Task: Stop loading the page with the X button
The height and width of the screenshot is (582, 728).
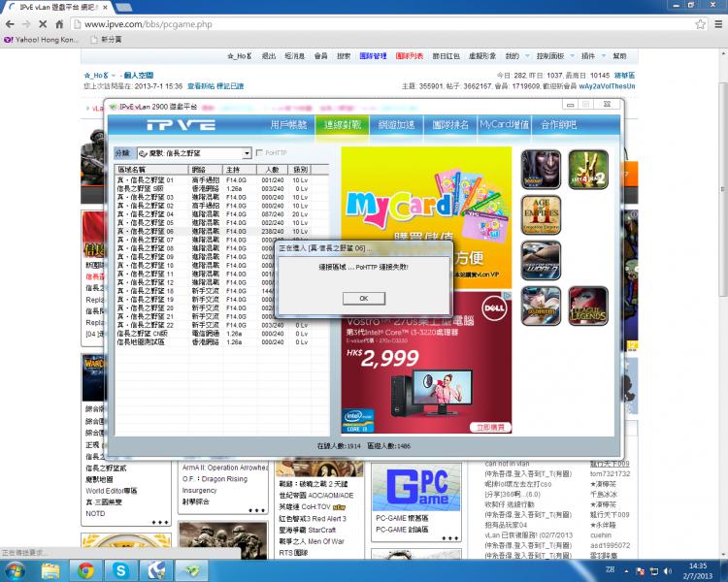Action: click(x=43, y=24)
